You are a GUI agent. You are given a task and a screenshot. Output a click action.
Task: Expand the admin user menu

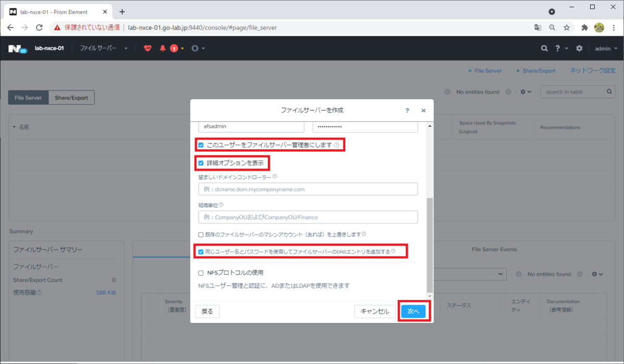pos(606,48)
